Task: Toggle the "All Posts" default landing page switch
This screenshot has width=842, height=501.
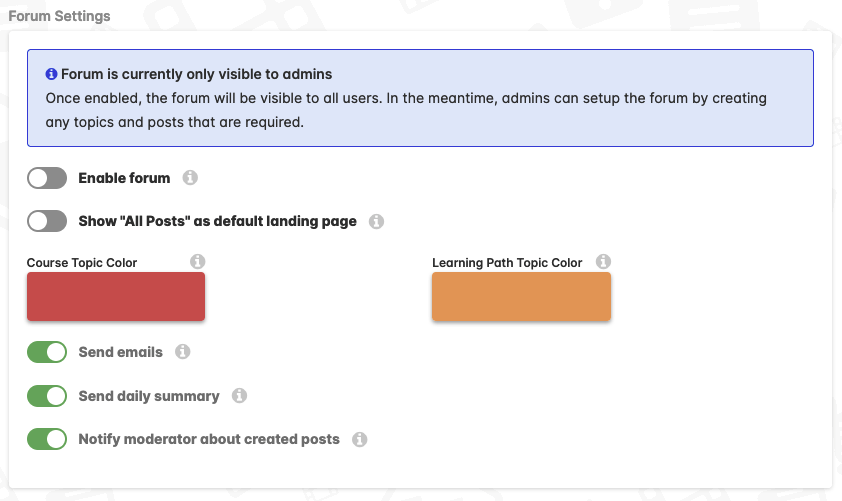Action: click(47, 221)
